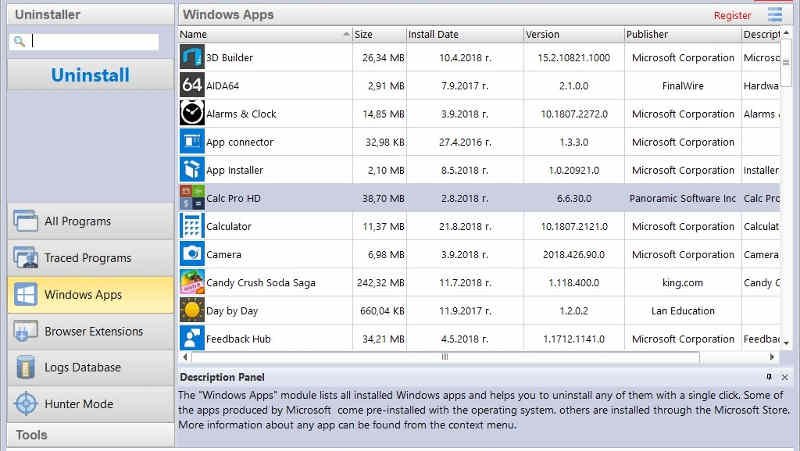The image size is (800, 451).
Task: Sort by Size column header
Action: coord(380,35)
